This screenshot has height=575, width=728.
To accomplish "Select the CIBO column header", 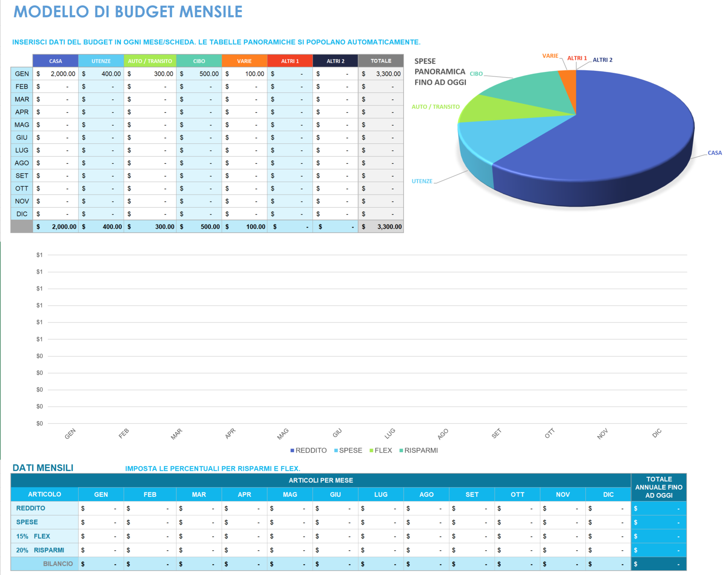I will pyautogui.click(x=199, y=61).
